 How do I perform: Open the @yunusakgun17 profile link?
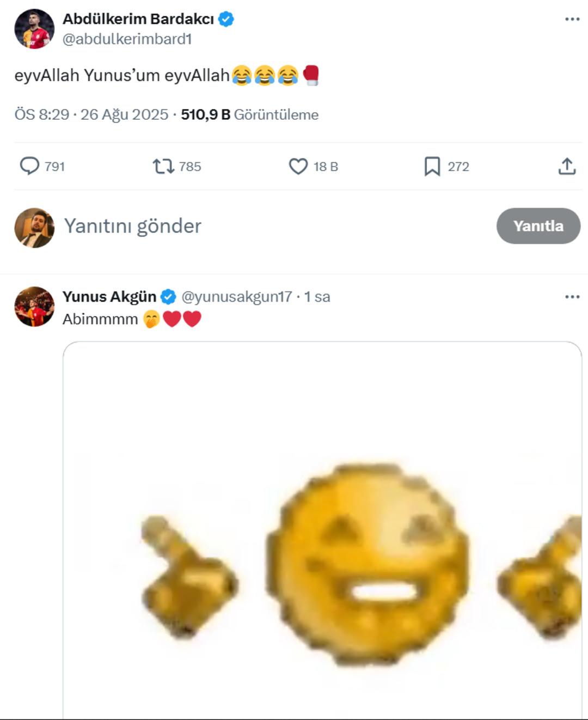236,297
